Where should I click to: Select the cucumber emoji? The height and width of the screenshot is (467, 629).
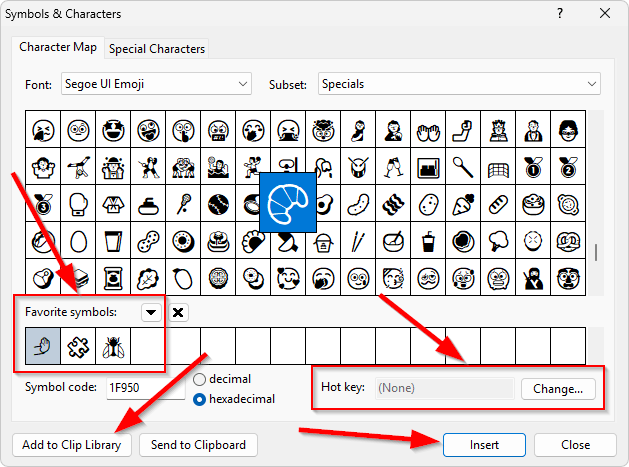coord(358,203)
